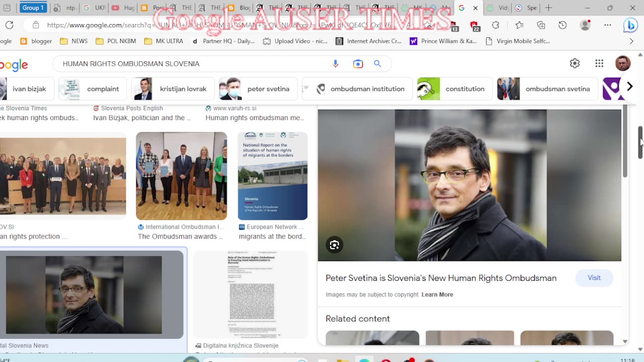644x362 pixels.
Task: Search by image with Google Lens icon
Action: (x=358, y=63)
